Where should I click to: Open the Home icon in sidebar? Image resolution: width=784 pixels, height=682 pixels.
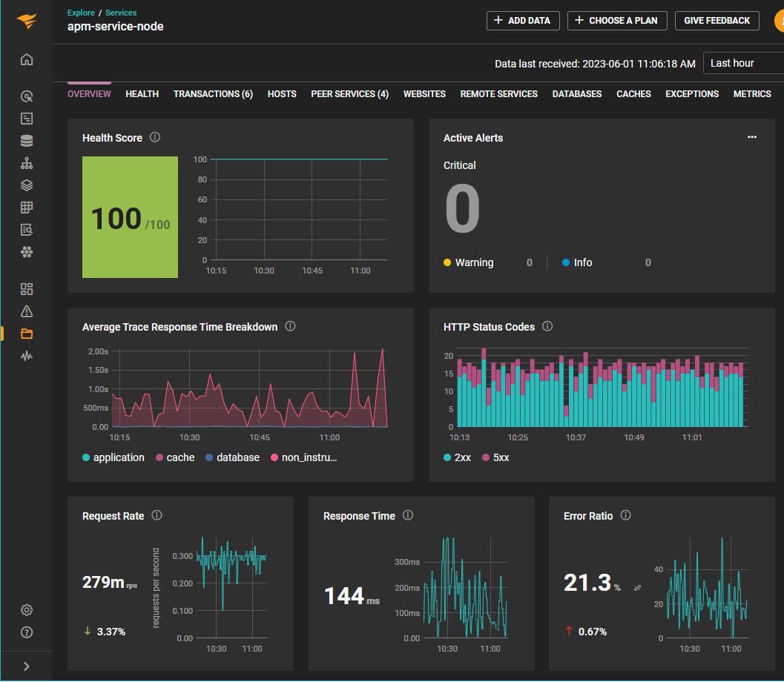(x=27, y=59)
